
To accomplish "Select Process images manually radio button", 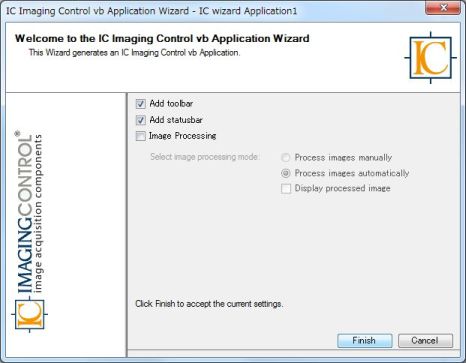I will pos(286,157).
